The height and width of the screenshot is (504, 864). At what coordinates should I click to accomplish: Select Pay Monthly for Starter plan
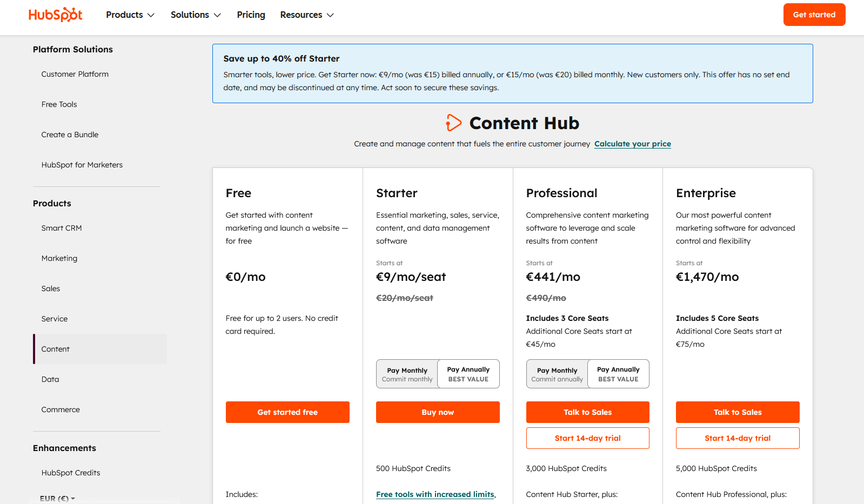point(407,374)
